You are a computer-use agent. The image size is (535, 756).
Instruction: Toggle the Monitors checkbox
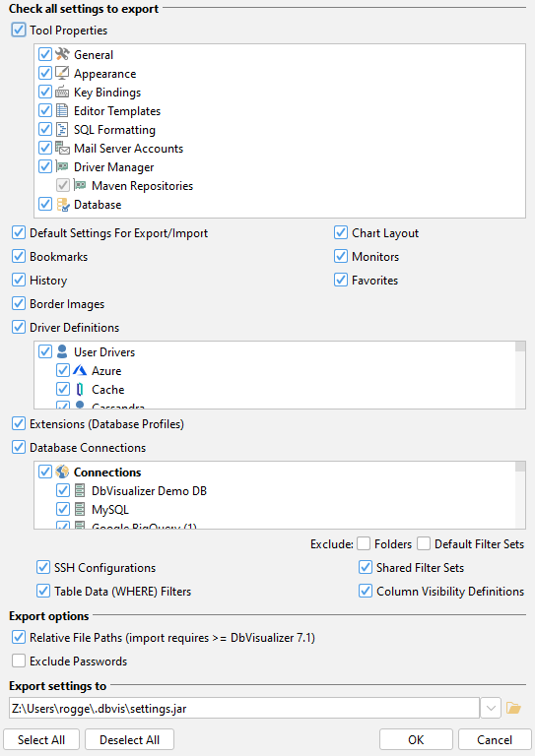(x=341, y=257)
